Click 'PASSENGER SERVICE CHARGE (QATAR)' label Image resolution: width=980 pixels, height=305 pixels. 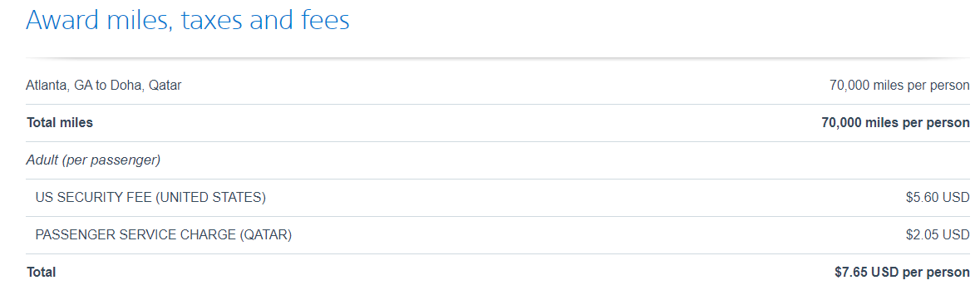(x=164, y=235)
